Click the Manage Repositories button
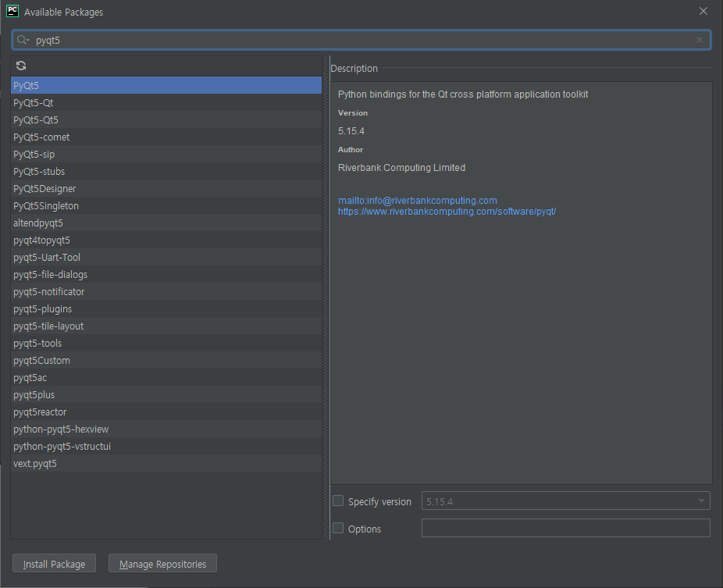The height and width of the screenshot is (588, 723). [x=162, y=564]
